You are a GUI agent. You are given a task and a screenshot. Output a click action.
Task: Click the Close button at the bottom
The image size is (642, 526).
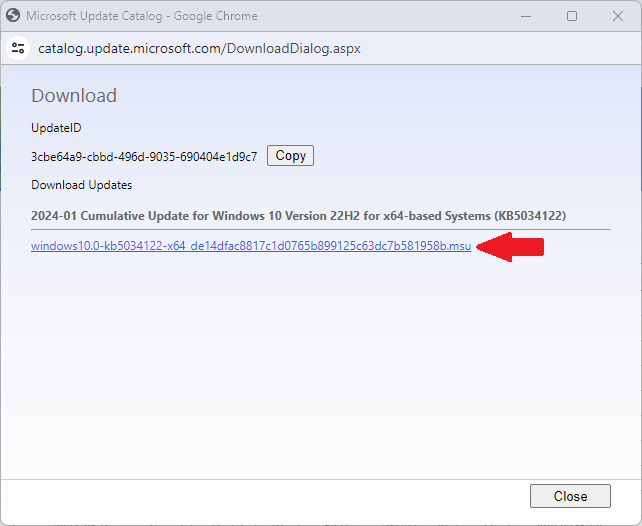click(570, 496)
